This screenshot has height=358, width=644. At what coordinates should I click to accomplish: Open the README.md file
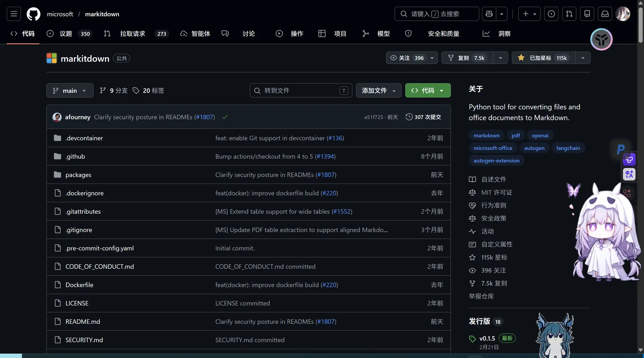[83, 321]
